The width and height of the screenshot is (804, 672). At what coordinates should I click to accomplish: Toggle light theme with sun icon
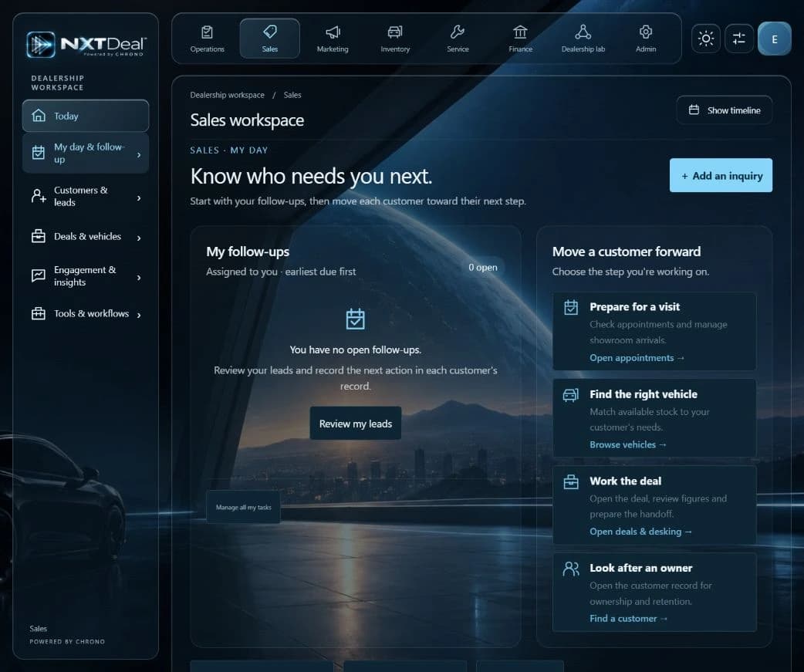click(706, 39)
